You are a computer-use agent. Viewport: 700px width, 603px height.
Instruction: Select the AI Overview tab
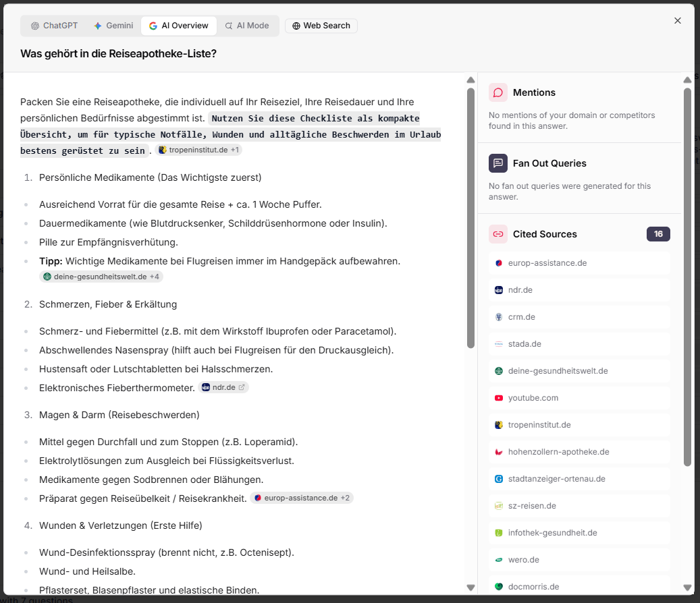point(179,26)
